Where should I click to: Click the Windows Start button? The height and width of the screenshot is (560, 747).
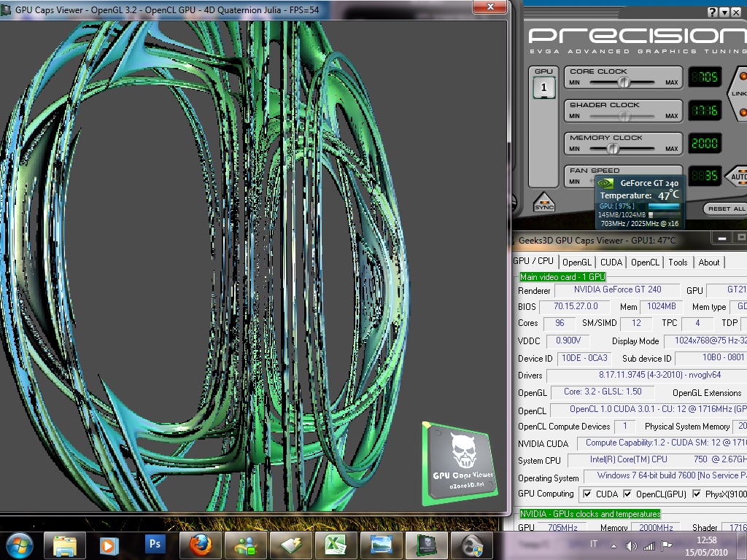pyautogui.click(x=19, y=544)
